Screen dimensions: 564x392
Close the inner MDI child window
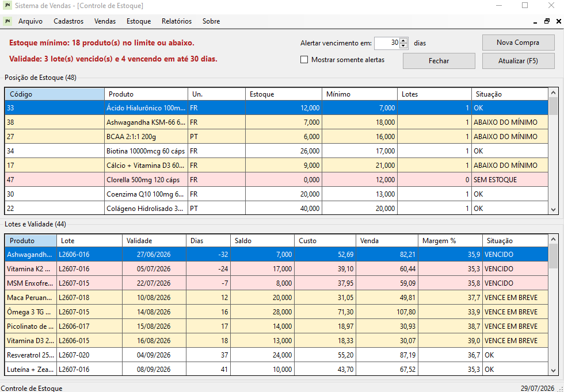point(559,21)
